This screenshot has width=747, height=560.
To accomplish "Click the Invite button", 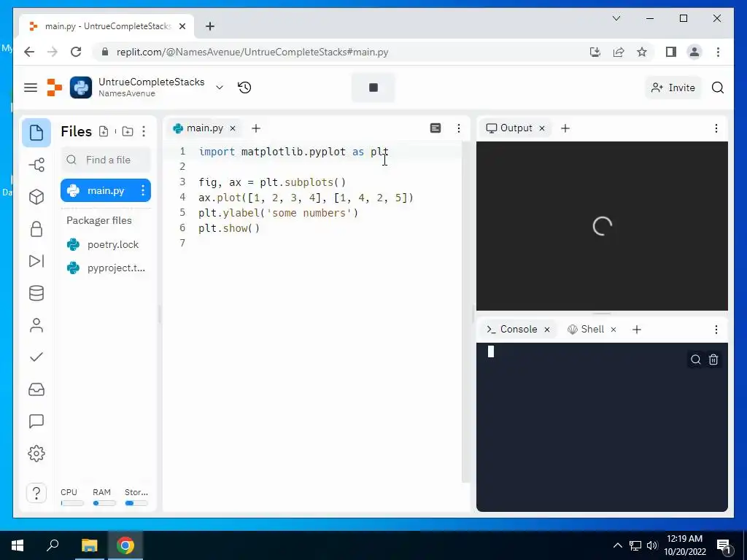I will click(x=673, y=87).
